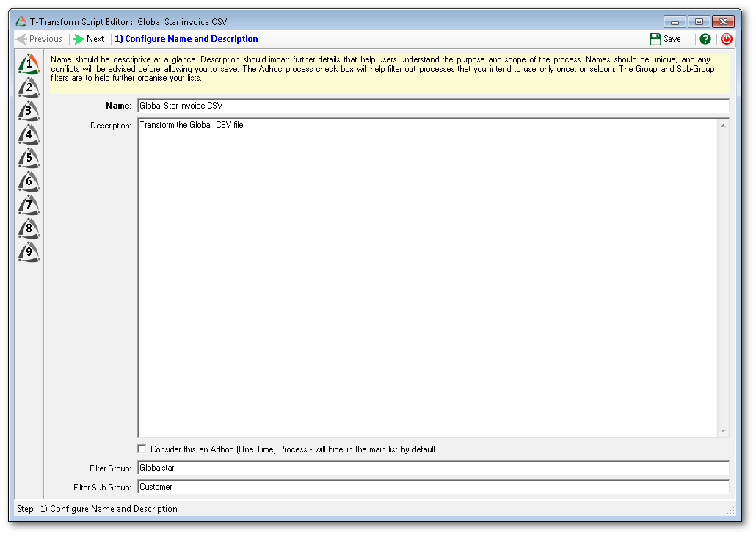This screenshot has width=756, height=536.
Task: Click the 'Name:' field label
Action: point(119,106)
